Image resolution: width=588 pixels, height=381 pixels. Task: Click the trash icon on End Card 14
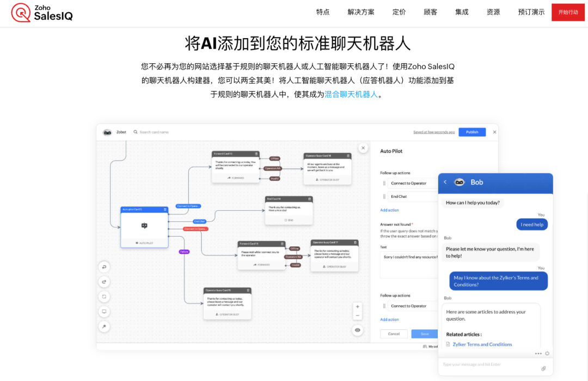pos(309,199)
